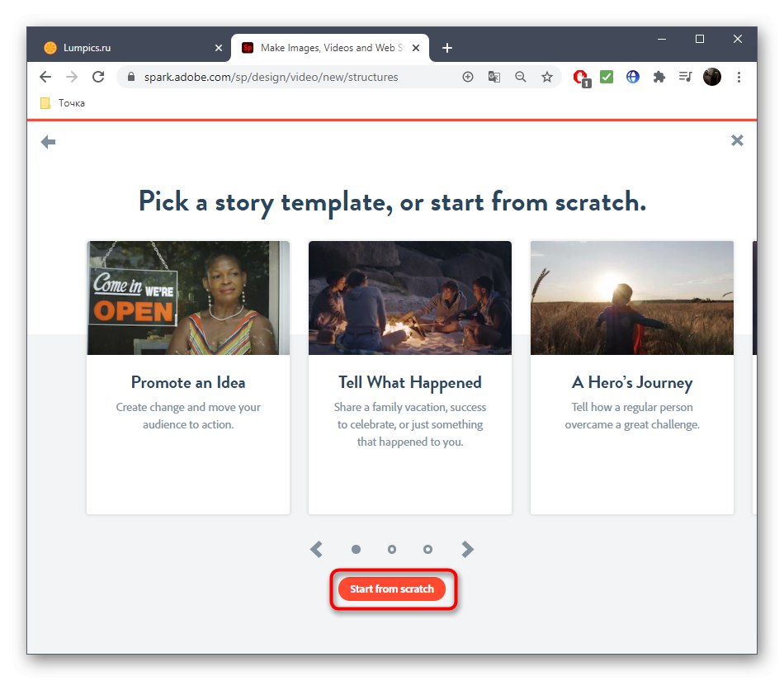Click the back arrow inside the Adobe Spark page
This screenshot has height=681, width=784.
coord(48,141)
